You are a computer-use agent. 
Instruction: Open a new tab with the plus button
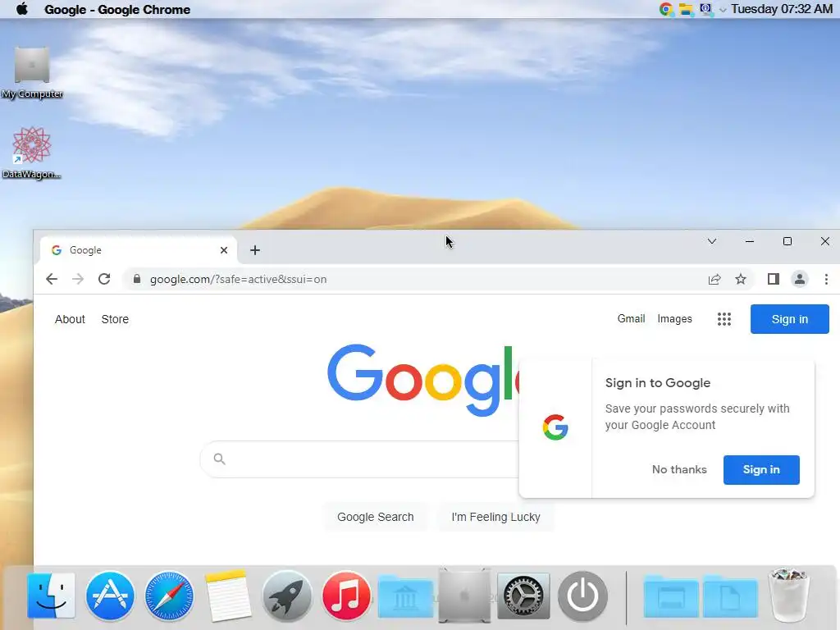coord(255,250)
